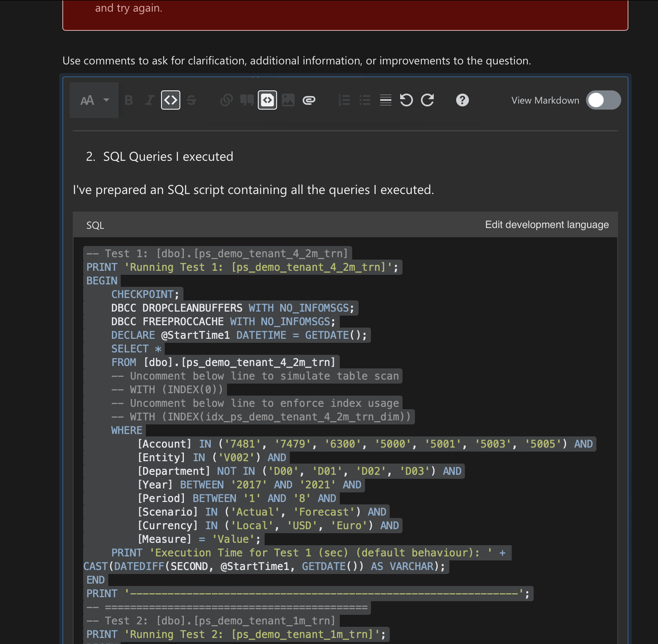Viewport: 658px width, 644px height.
Task: Click the 'and try again.' error text
Action: [129, 8]
